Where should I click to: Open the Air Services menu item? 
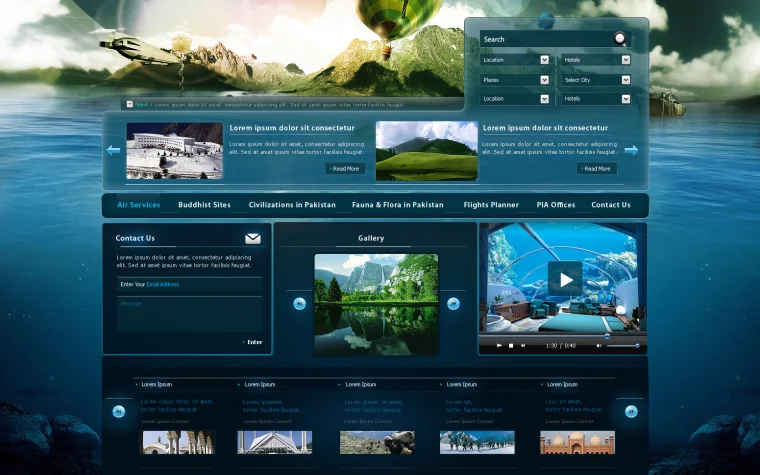point(138,205)
